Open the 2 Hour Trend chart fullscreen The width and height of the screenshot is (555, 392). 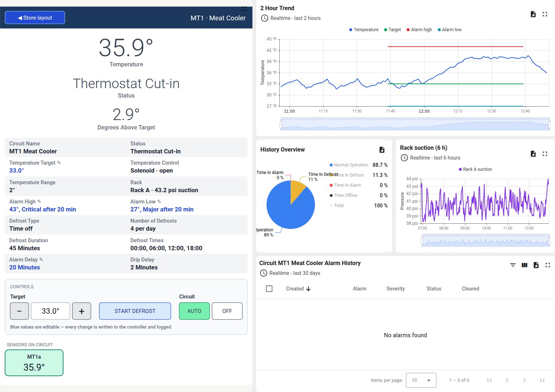(x=545, y=14)
